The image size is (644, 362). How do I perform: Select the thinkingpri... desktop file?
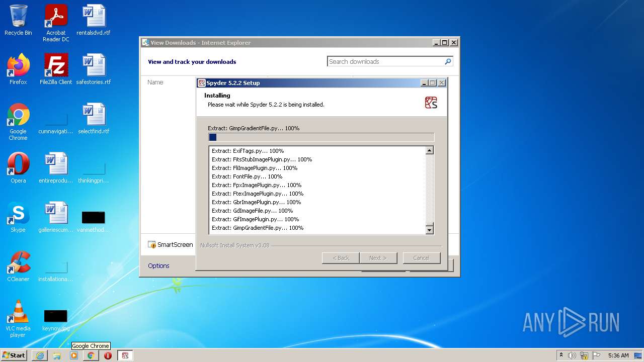(x=94, y=171)
